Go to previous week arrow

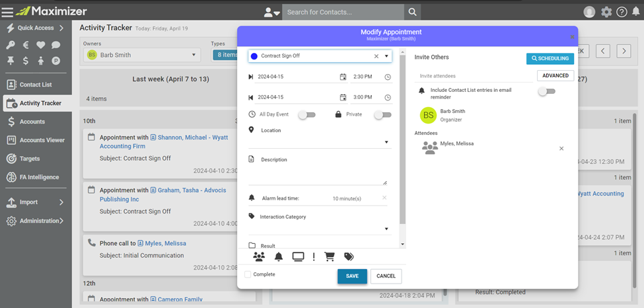coord(603,51)
